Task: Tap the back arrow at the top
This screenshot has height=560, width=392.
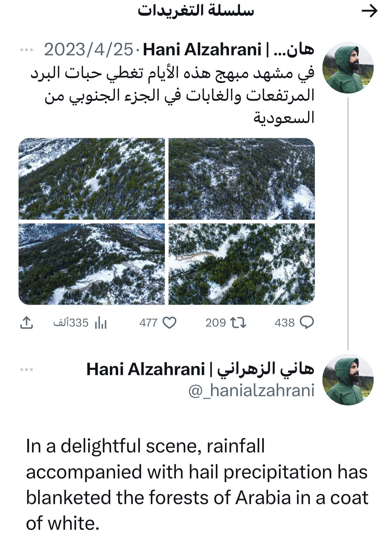Action: [369, 11]
